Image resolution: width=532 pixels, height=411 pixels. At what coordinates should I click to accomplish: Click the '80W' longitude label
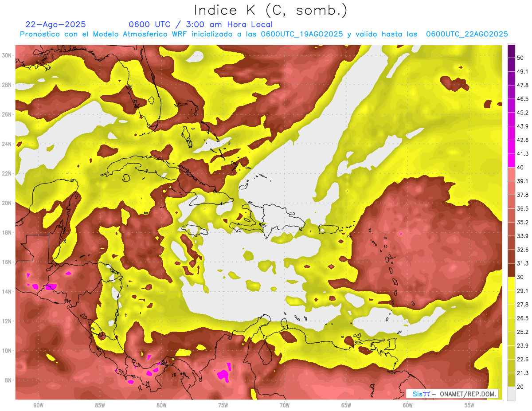coord(161,405)
